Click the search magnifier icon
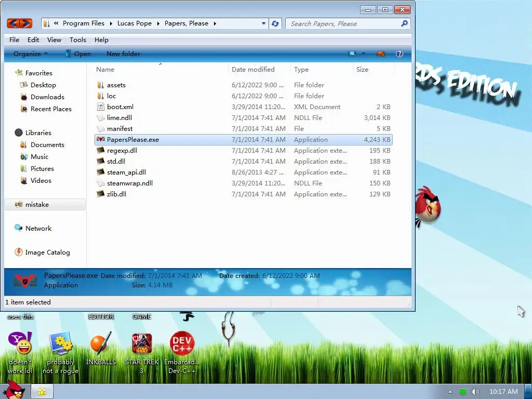 click(404, 23)
